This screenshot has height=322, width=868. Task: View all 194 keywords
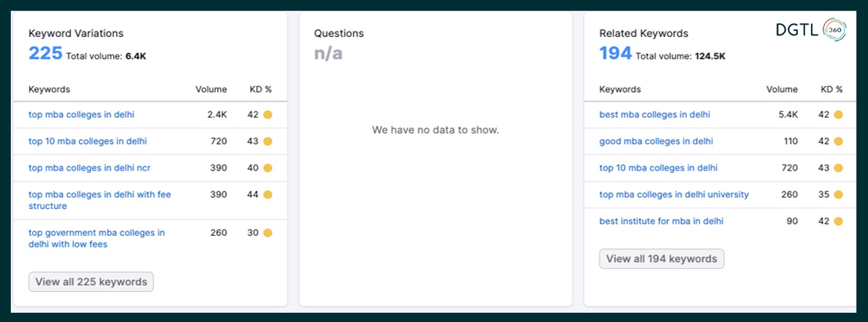pos(662,258)
